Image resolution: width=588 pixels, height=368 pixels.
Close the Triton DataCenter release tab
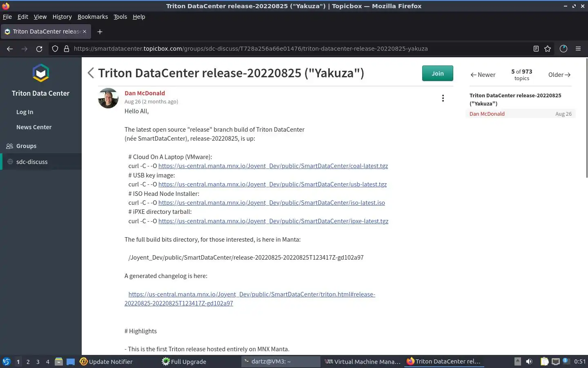pyautogui.click(x=85, y=31)
